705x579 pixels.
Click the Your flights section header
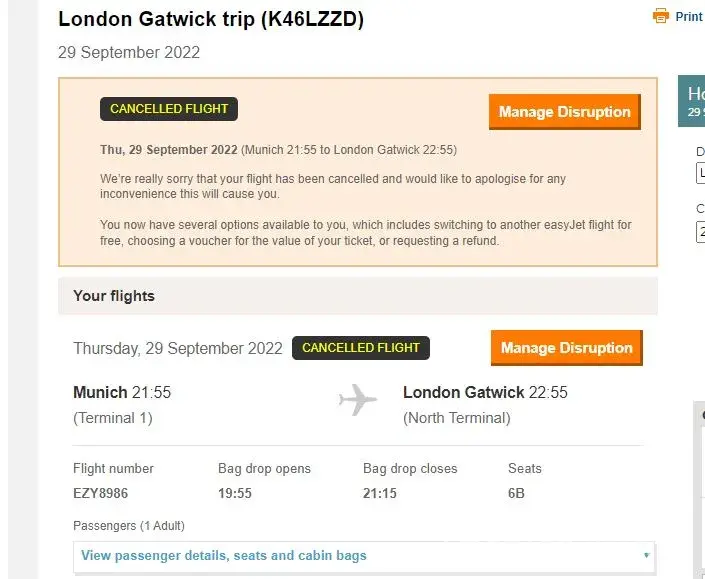point(114,296)
